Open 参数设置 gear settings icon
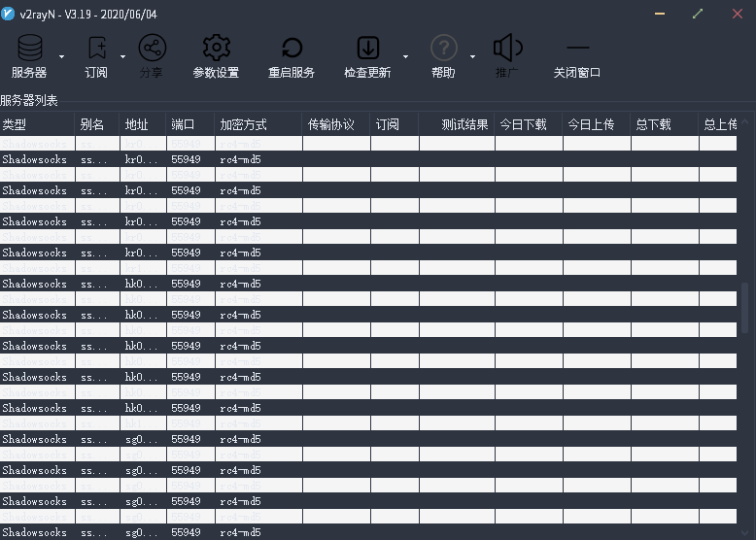 click(x=216, y=48)
